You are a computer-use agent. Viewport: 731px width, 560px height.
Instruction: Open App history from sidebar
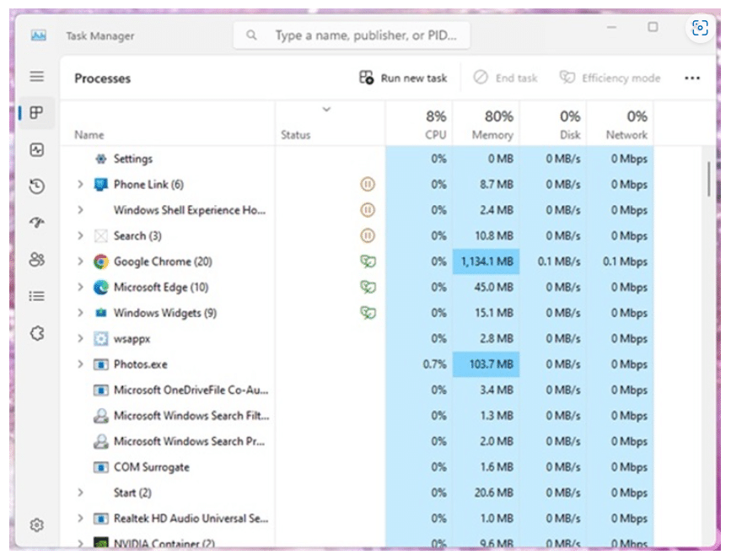pos(36,186)
